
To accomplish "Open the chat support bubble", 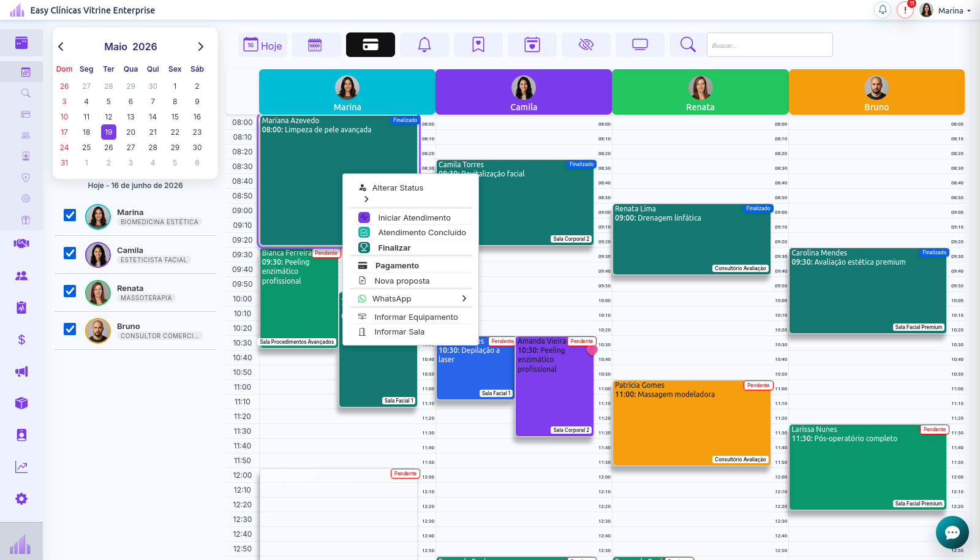I will click(952, 532).
